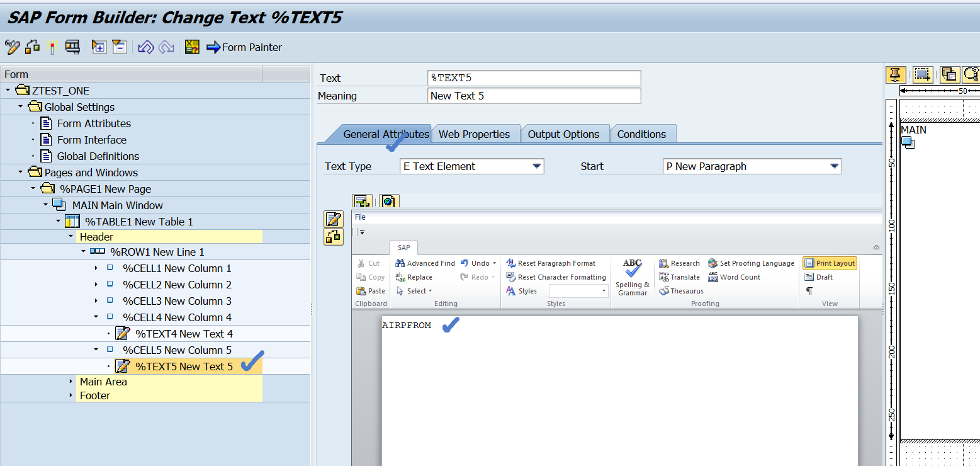Image resolution: width=980 pixels, height=466 pixels.
Task: Click Spelling & Grammar in Proofing group
Action: 633,276
